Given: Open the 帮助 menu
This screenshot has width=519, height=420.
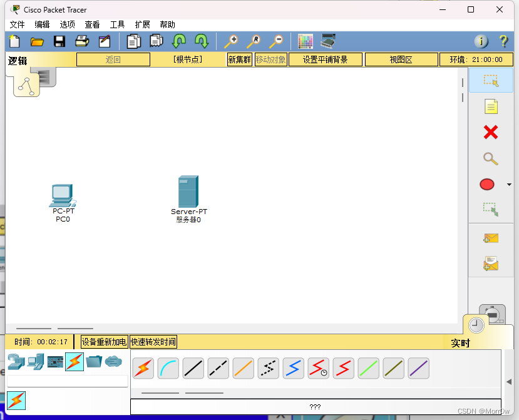Looking at the screenshot, I should 167,24.
